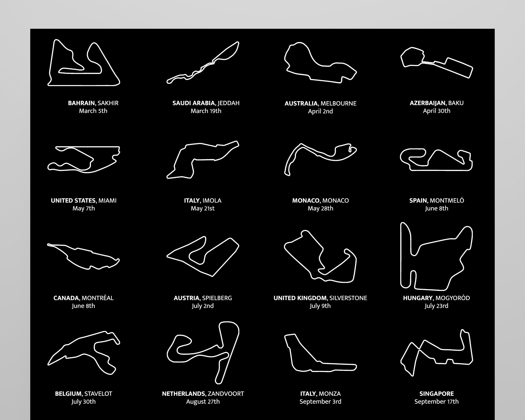The image size is (525, 420).
Task: Click the 'July 30th' date text
Action: (84, 402)
